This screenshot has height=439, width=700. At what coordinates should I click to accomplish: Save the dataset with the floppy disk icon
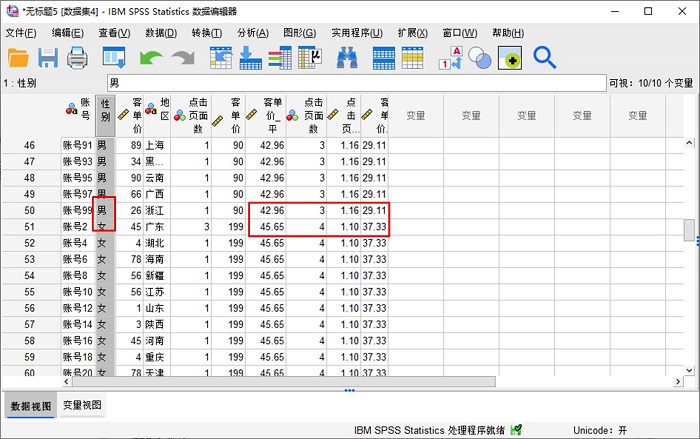[x=49, y=58]
